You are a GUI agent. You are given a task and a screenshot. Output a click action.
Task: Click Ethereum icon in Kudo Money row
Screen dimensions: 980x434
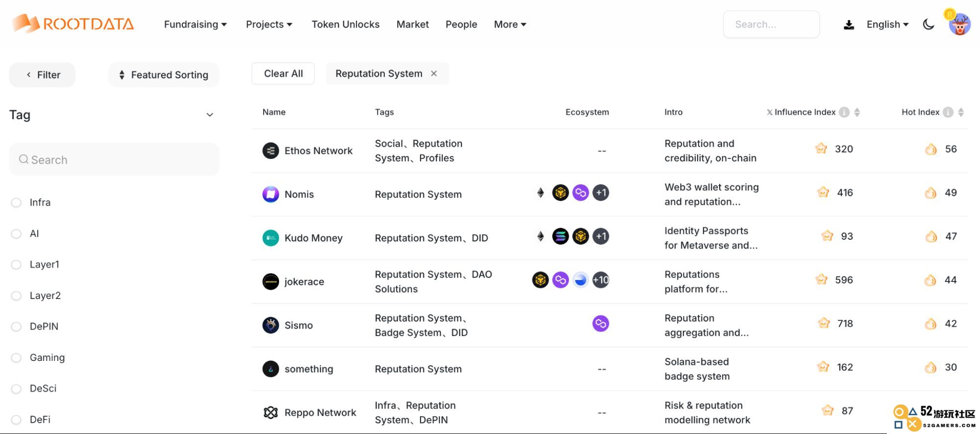pyautogui.click(x=540, y=236)
